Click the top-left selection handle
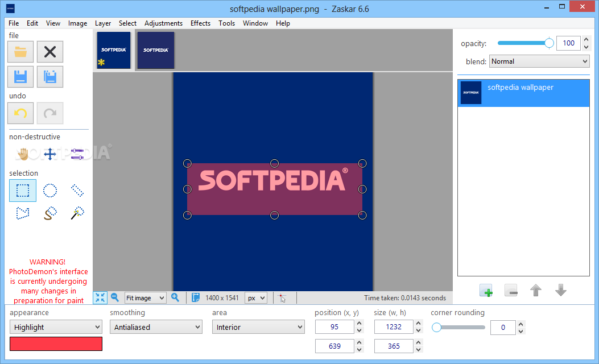The height and width of the screenshot is (364, 599). coord(187,163)
